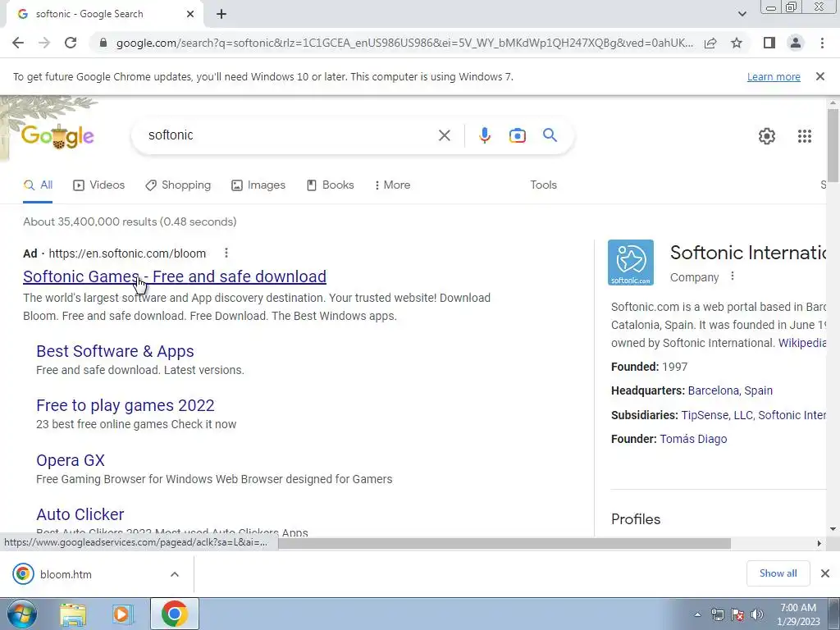The width and height of the screenshot is (840, 630).
Task: Launch the media player taskbar icon
Action: click(x=122, y=614)
